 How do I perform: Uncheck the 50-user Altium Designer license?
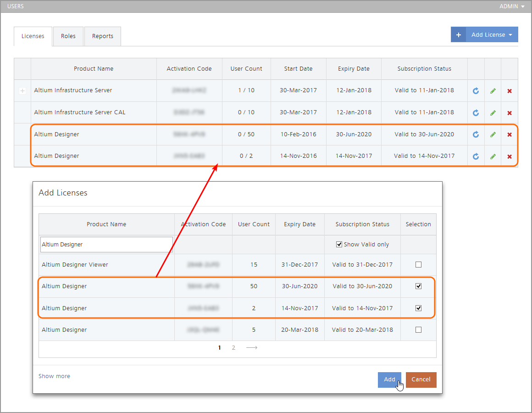[418, 286]
